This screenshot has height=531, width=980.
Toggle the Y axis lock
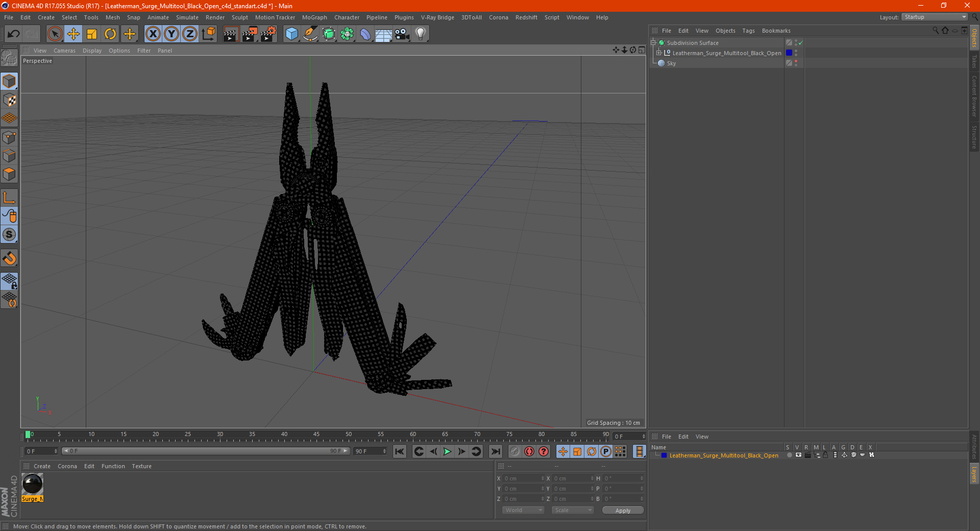pyautogui.click(x=171, y=34)
